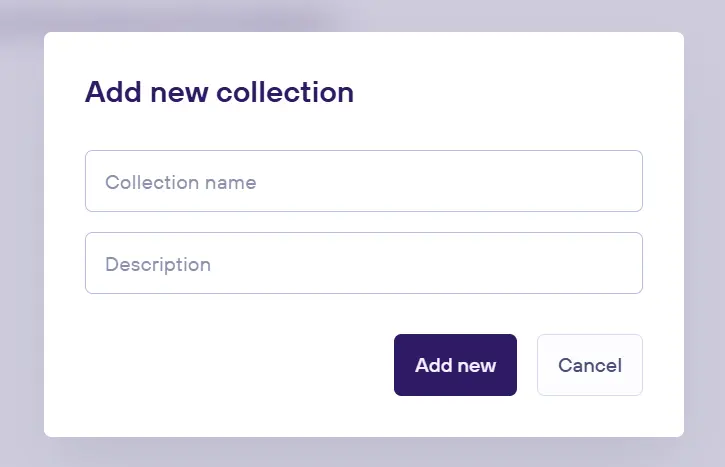Choose the white Cancel button
This screenshot has height=467, width=725.
[x=589, y=365]
